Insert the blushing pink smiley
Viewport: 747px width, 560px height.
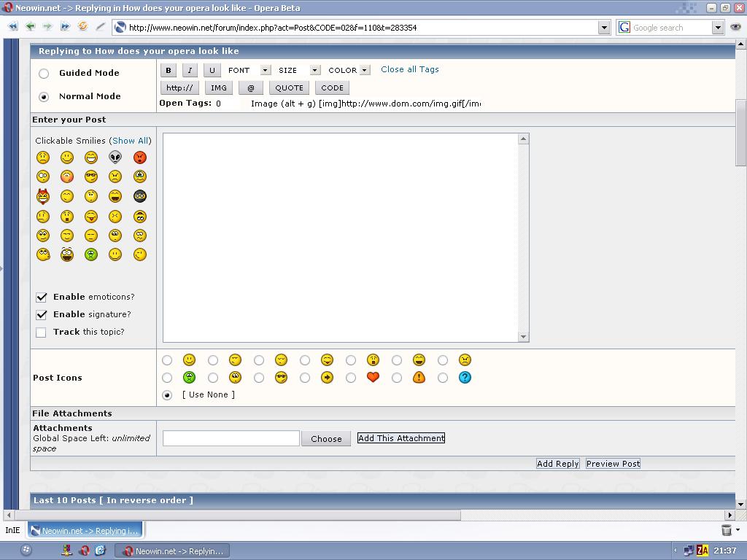[67, 176]
